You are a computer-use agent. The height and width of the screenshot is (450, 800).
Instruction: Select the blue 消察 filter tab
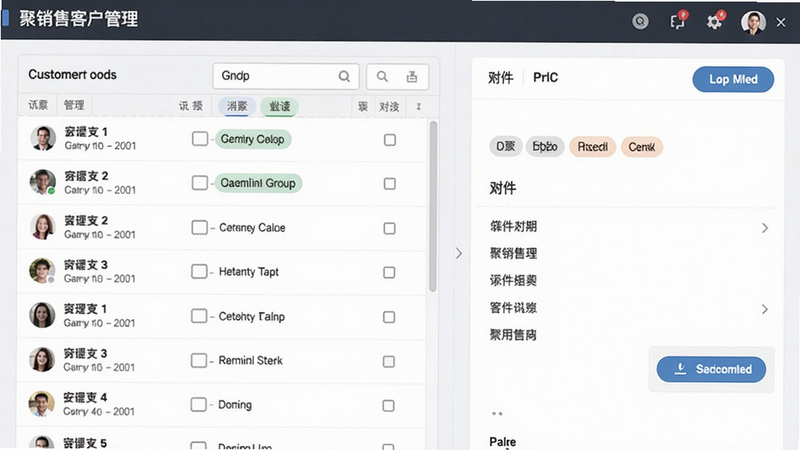pyautogui.click(x=237, y=106)
